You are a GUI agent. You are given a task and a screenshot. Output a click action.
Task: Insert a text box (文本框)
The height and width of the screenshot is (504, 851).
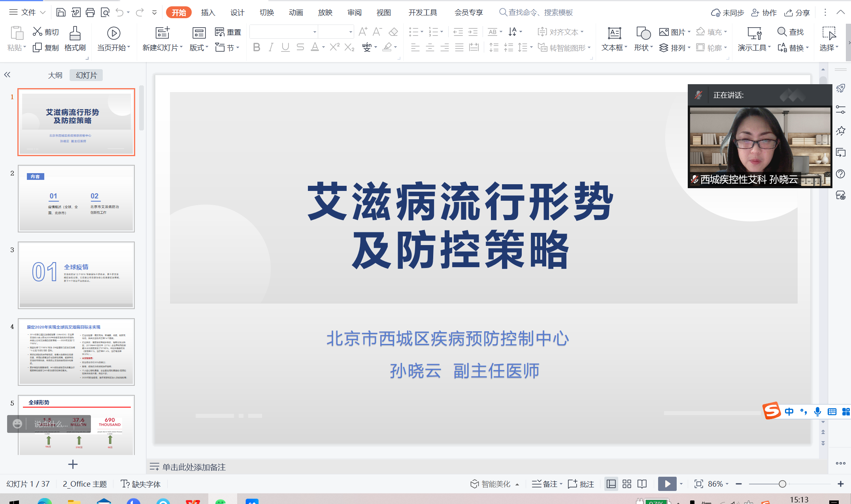click(614, 34)
